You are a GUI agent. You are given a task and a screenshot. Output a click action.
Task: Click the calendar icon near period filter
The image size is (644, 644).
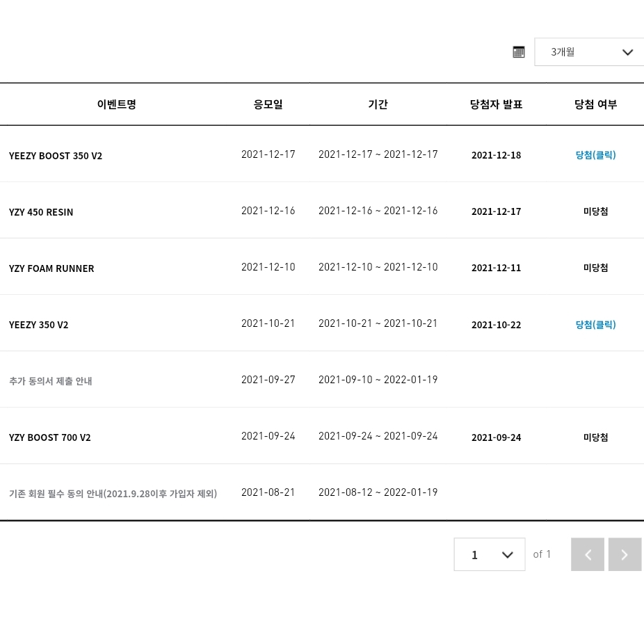(519, 52)
